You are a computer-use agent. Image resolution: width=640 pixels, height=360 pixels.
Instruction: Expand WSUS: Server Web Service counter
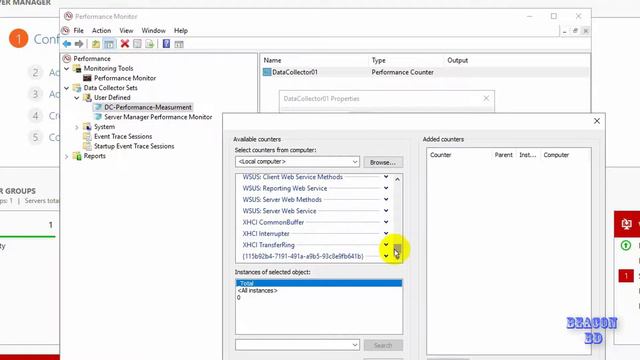(386, 211)
